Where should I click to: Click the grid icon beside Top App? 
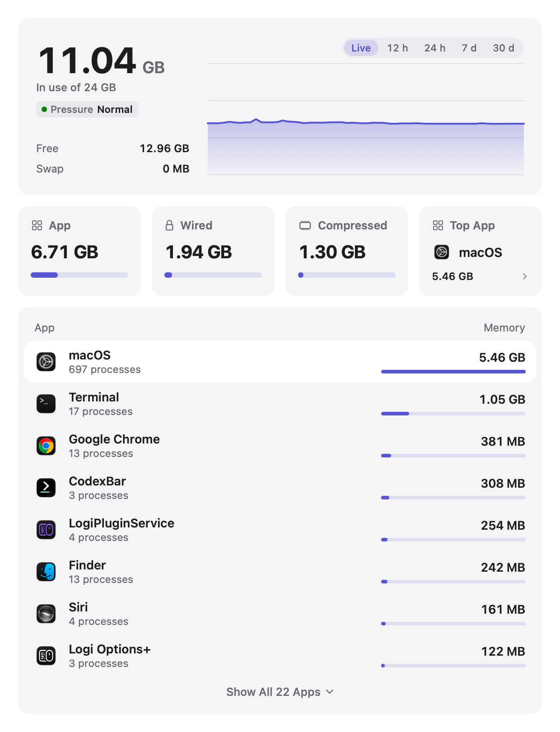coord(438,225)
